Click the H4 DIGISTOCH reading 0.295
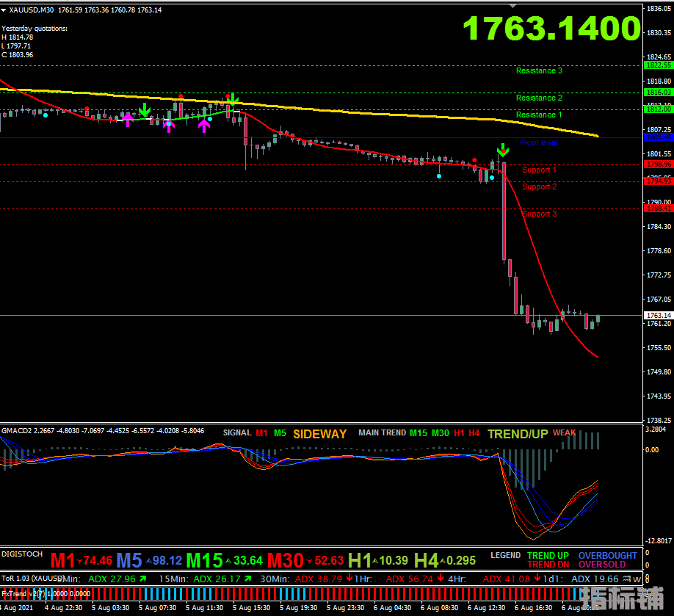The image size is (674, 616). (461, 561)
